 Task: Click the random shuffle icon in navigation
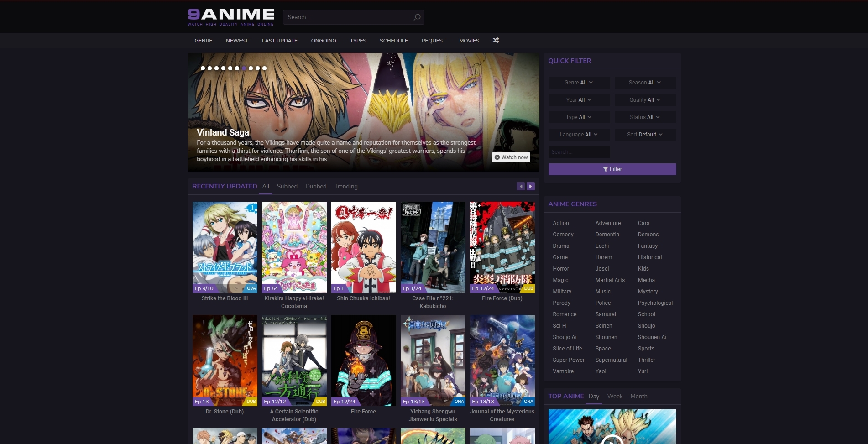pyautogui.click(x=496, y=41)
